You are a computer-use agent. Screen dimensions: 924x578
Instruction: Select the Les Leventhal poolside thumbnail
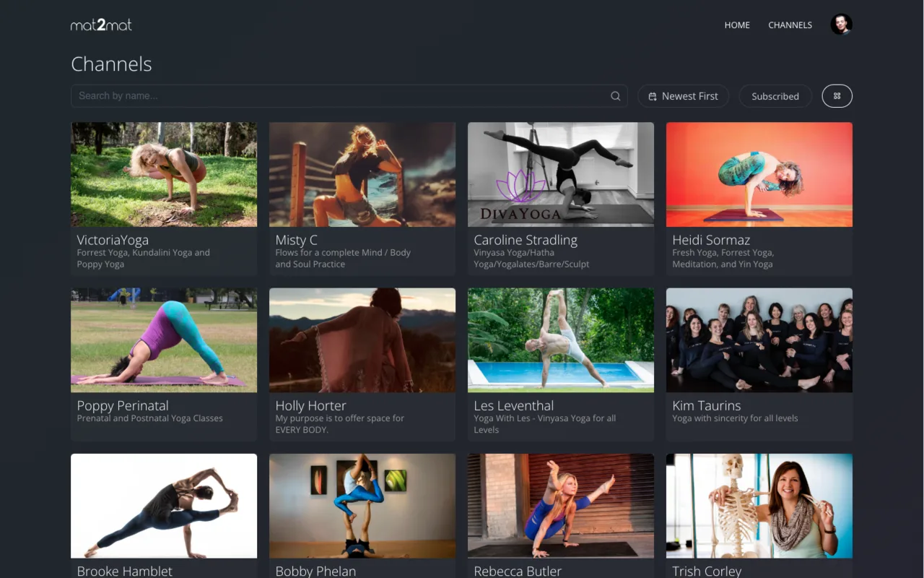561,340
